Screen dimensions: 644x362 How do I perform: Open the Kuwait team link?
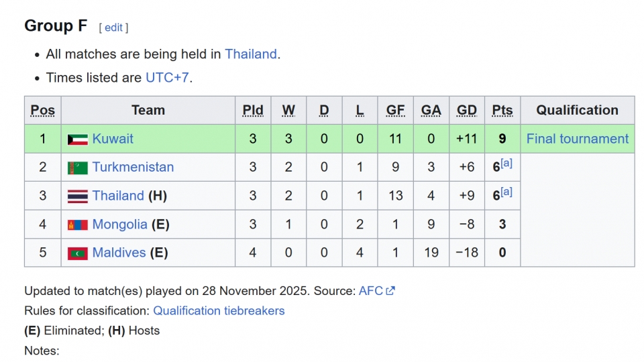(113, 139)
